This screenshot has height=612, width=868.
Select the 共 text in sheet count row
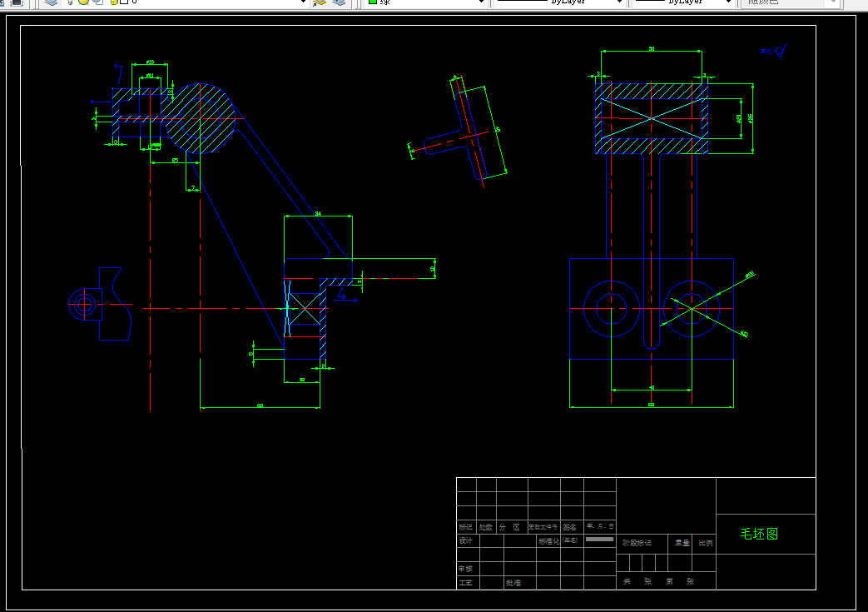pyautogui.click(x=627, y=581)
